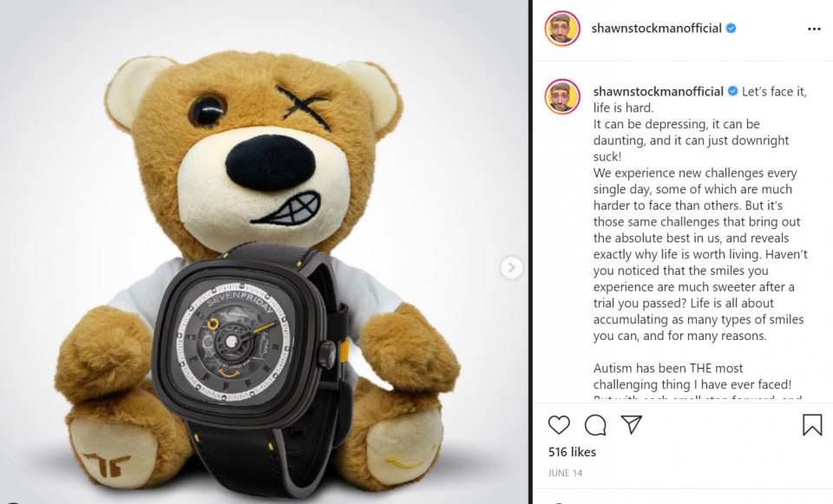Save post with the bookmark icon

[x=812, y=425]
